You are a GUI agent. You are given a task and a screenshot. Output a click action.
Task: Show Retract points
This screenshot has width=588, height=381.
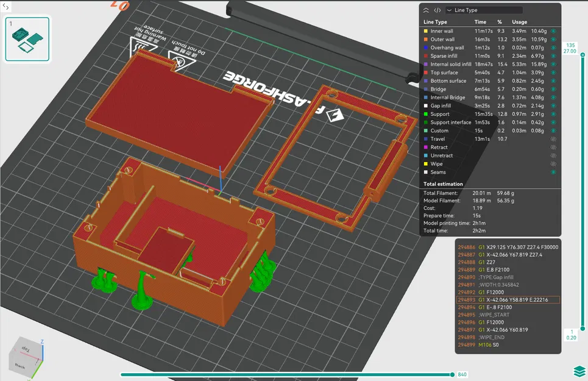[x=553, y=148]
